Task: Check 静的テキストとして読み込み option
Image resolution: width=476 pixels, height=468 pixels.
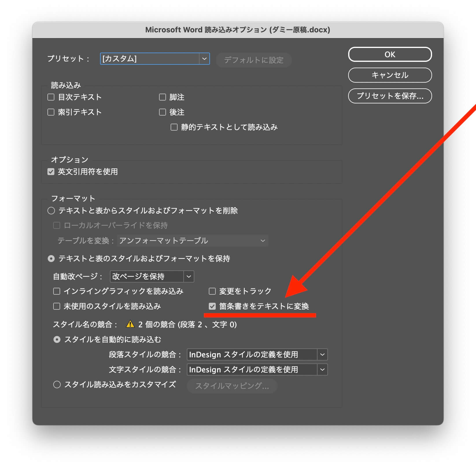Action: click(174, 127)
